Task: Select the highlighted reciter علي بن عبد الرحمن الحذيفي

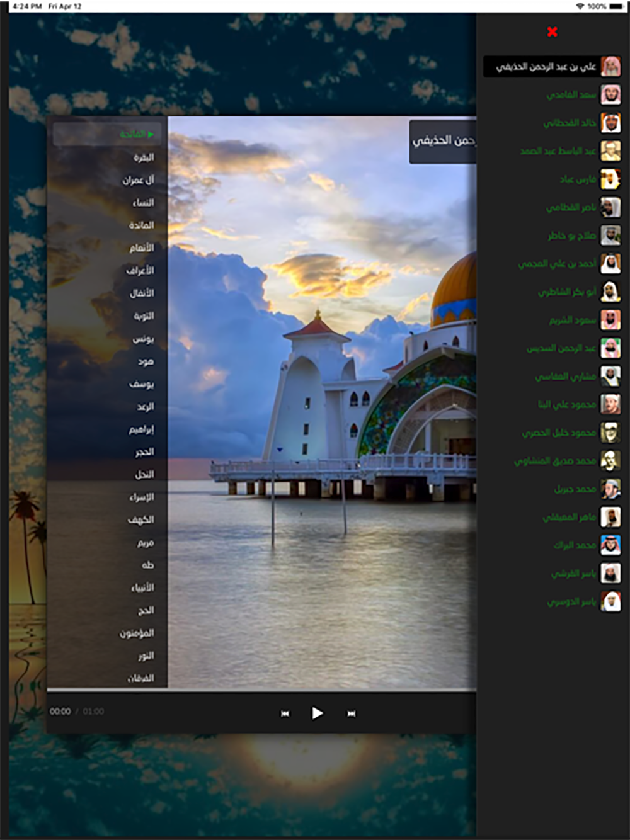Action: (x=546, y=67)
